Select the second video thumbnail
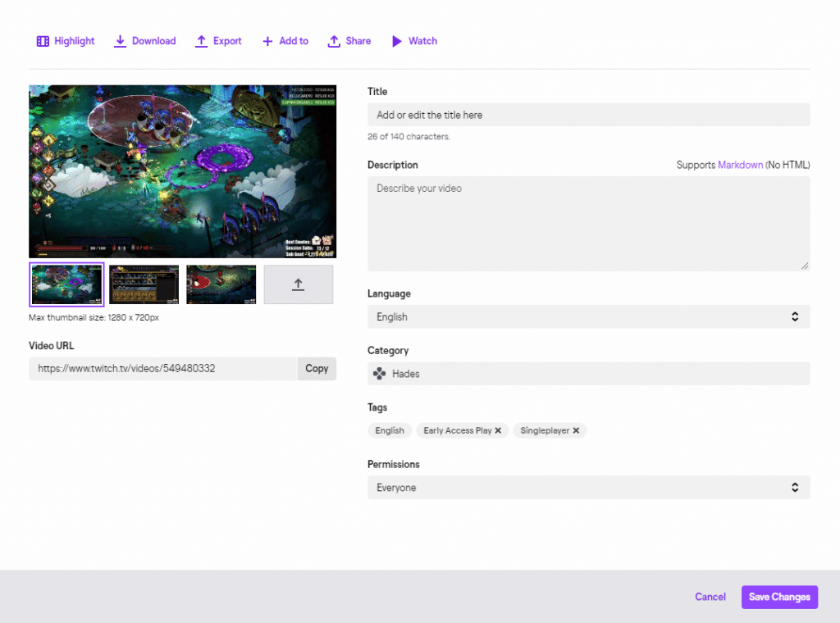 click(x=144, y=284)
